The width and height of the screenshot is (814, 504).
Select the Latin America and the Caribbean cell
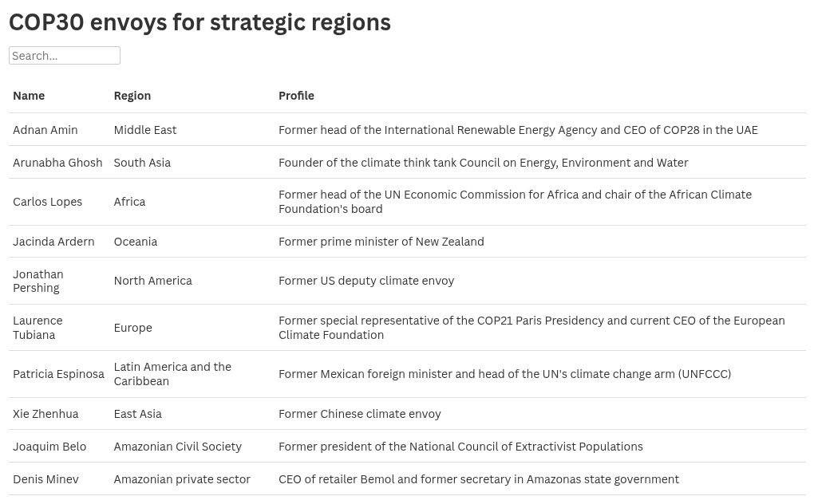pyautogui.click(x=172, y=374)
